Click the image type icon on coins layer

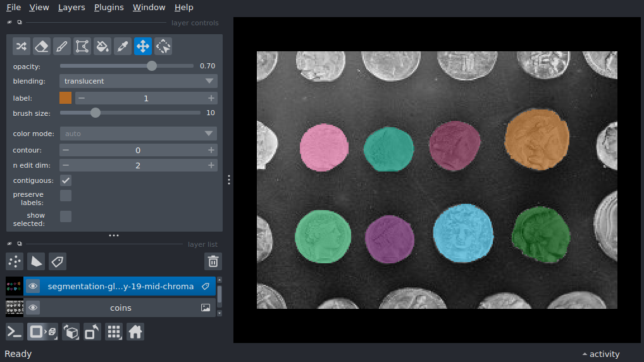206,308
